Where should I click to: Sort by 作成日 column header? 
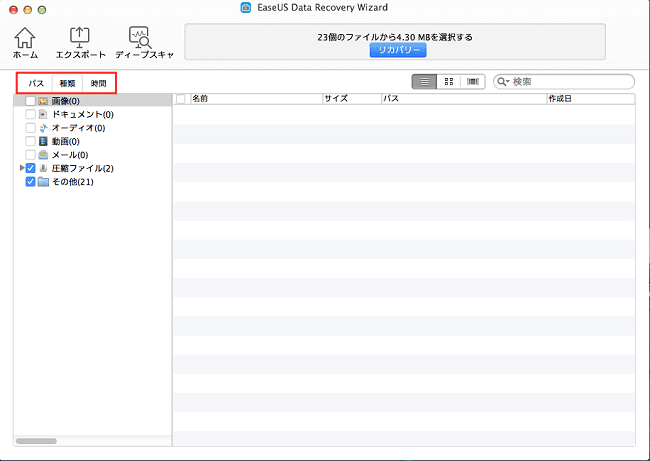click(x=591, y=99)
